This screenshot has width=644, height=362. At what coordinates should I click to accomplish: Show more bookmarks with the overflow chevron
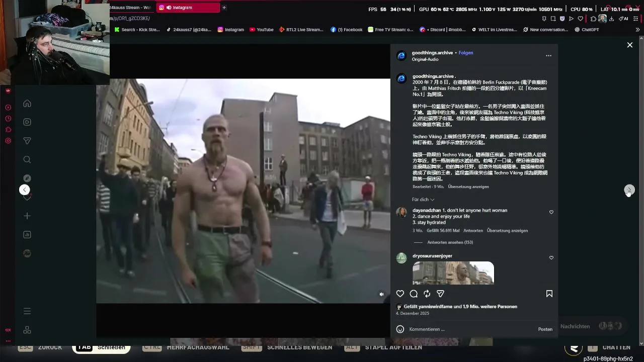tap(637, 30)
